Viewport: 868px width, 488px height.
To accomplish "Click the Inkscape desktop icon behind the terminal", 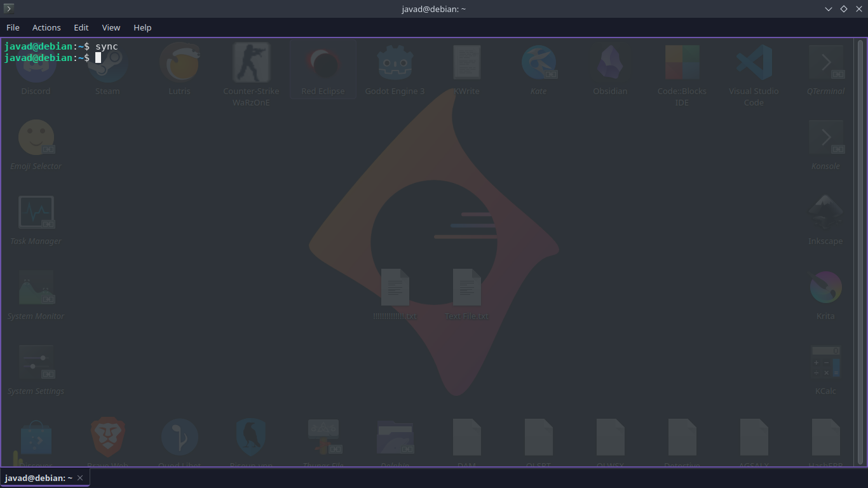I will [825, 212].
